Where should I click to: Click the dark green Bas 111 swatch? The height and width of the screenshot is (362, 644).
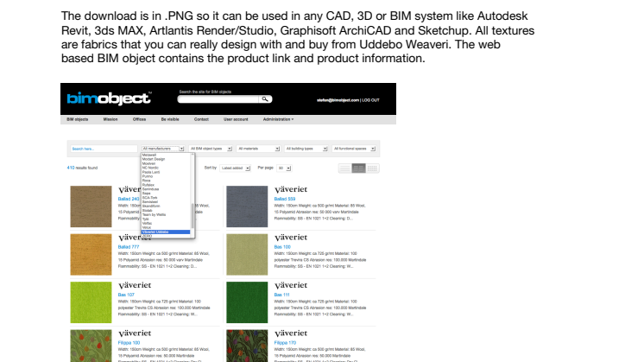tap(247, 302)
